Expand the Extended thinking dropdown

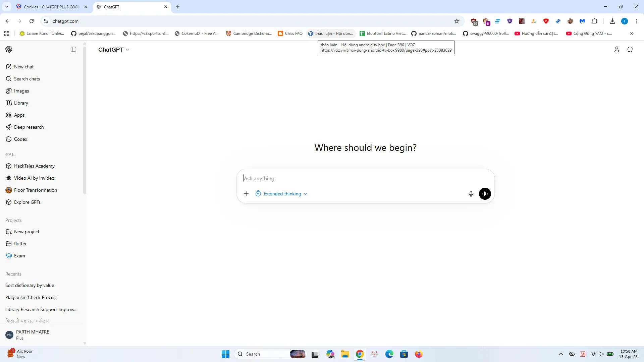click(281, 194)
